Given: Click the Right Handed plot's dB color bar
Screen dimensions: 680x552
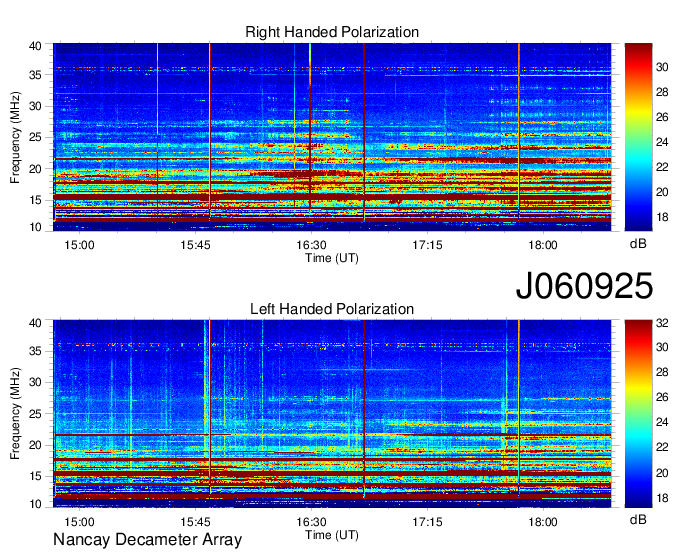Looking at the screenshot, I should tap(638, 137).
